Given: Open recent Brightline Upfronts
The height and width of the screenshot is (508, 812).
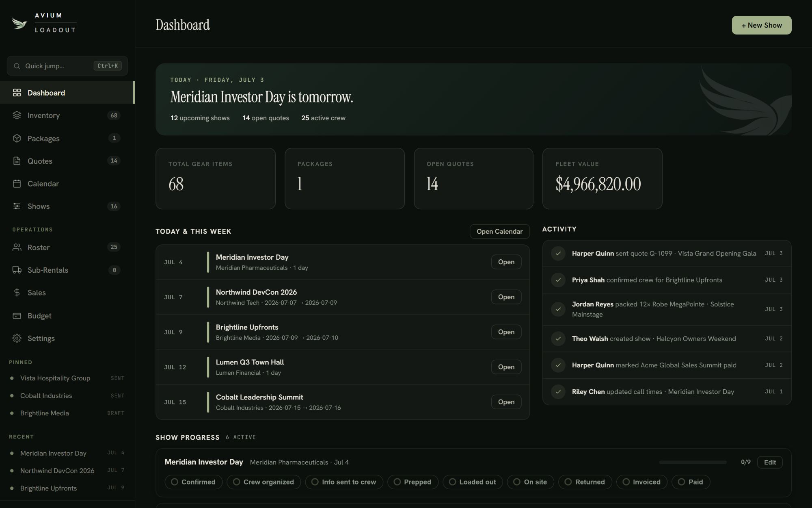Looking at the screenshot, I should (x=67, y=488).
